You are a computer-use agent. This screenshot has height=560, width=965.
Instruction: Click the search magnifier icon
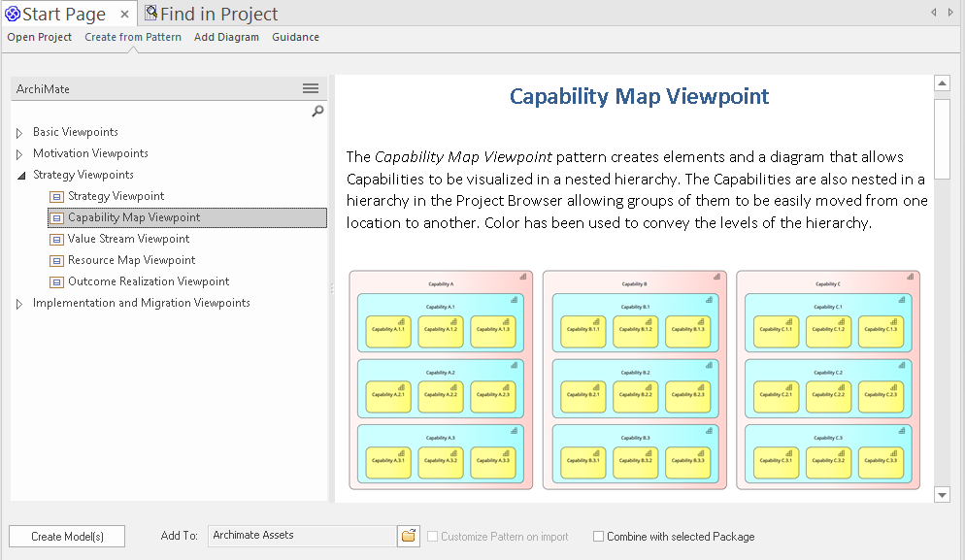tap(317, 112)
